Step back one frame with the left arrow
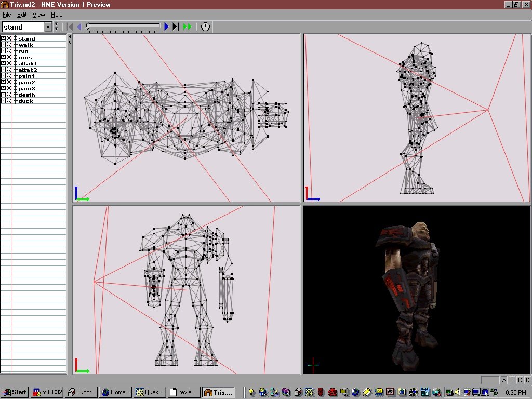 pyautogui.click(x=79, y=27)
